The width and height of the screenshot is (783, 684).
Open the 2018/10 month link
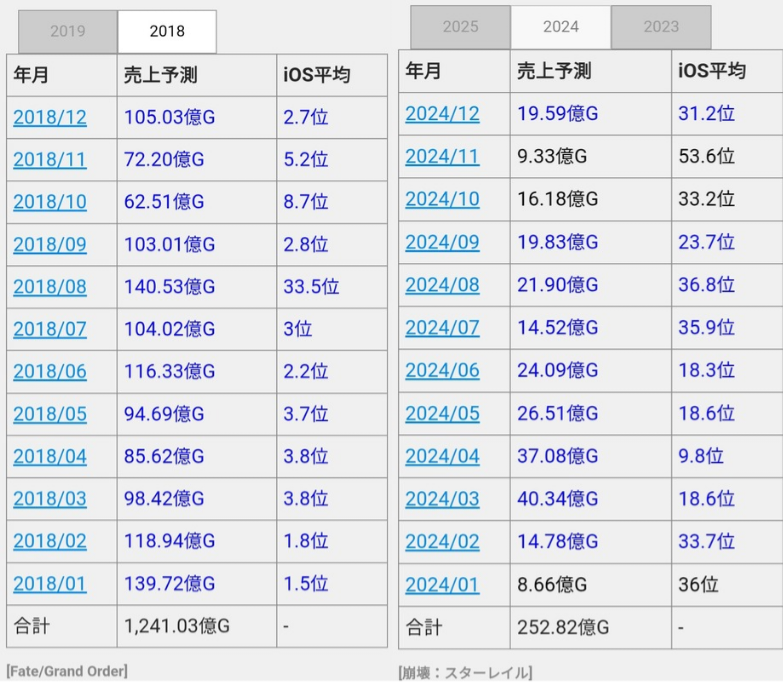50,202
